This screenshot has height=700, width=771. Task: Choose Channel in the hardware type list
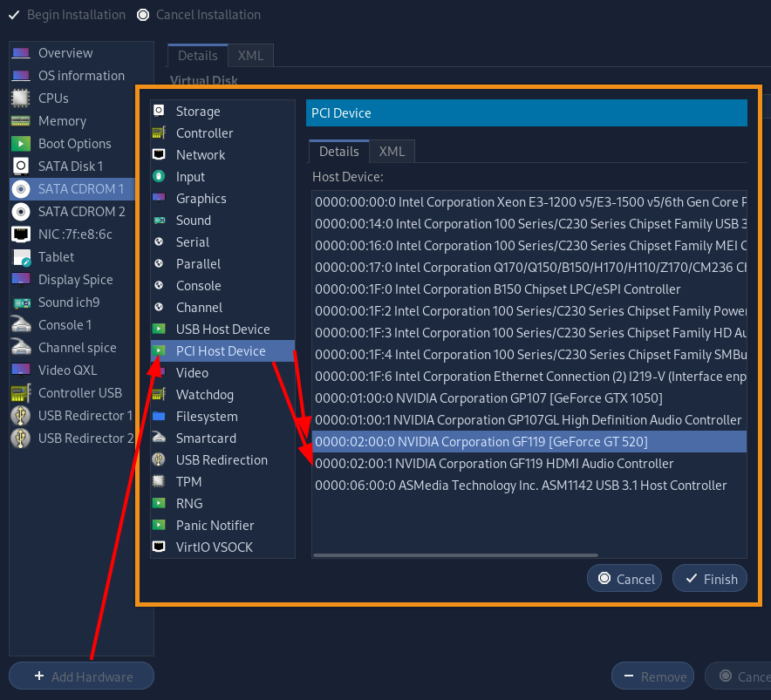tap(222, 307)
